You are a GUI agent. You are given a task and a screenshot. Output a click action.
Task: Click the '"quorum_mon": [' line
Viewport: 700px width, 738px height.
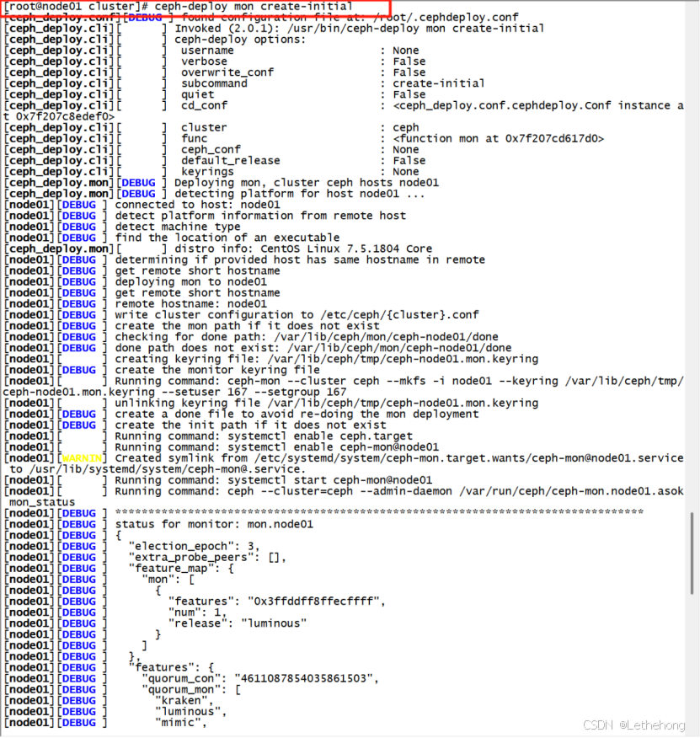(x=191, y=689)
